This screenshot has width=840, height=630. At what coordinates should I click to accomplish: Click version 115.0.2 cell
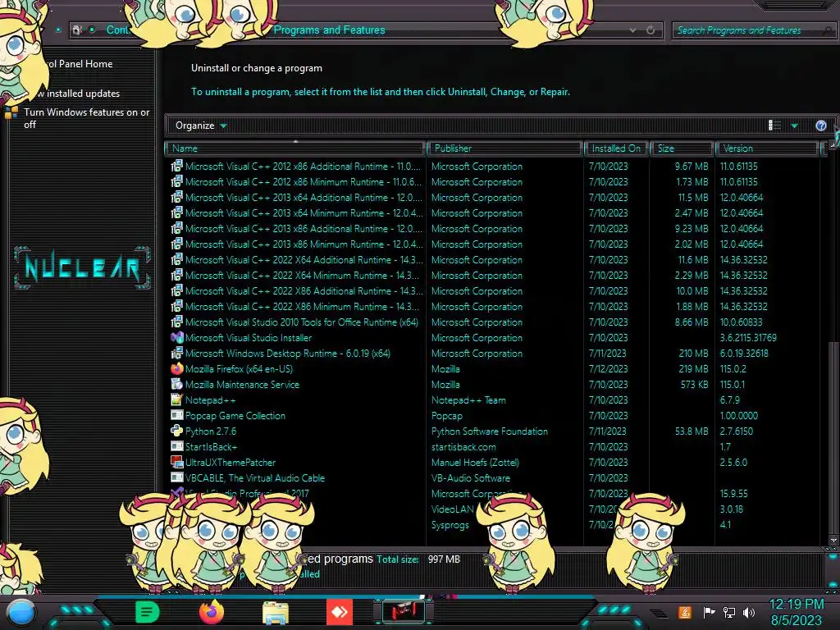[733, 369]
